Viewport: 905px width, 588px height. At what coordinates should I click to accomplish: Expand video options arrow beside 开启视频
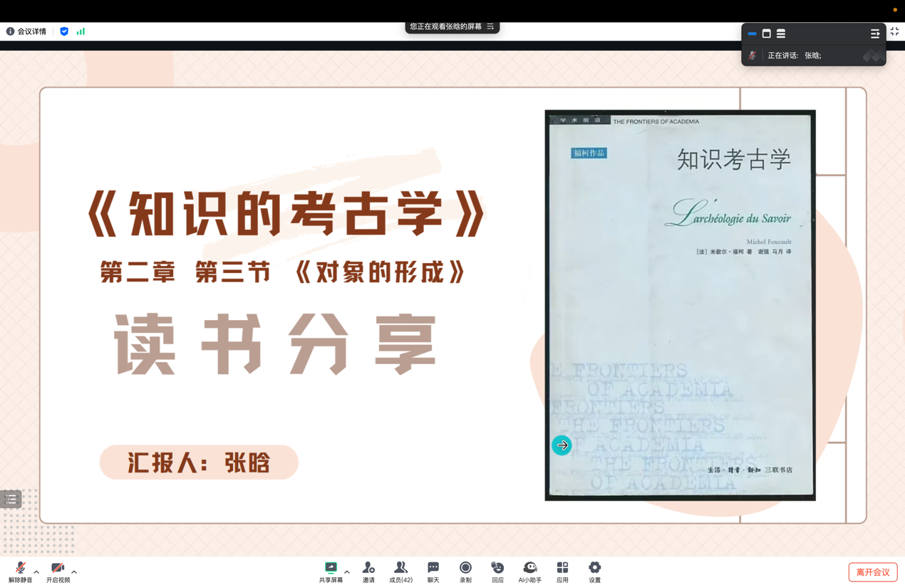[74, 572]
